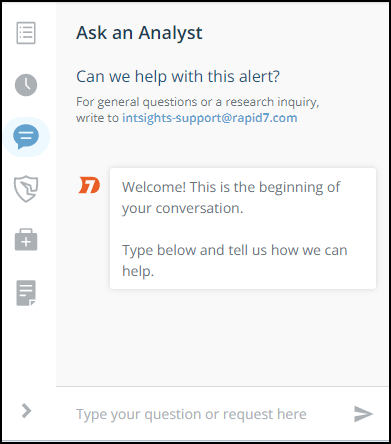
Task: Open the notes document icon
Action: coord(26,293)
